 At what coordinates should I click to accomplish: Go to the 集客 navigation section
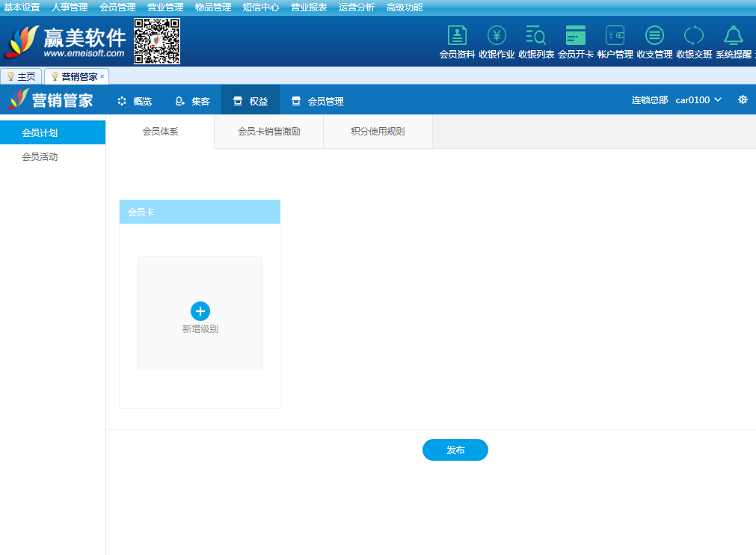click(192, 101)
